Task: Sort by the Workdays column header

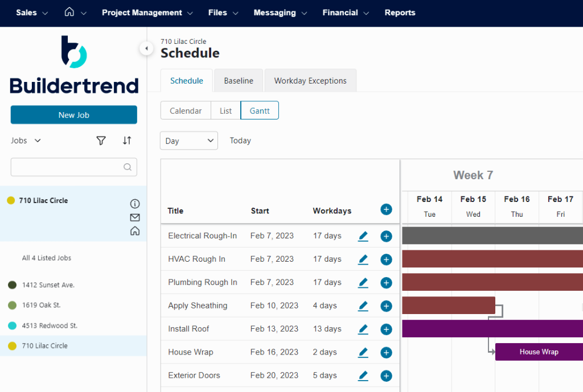Action: tap(332, 211)
